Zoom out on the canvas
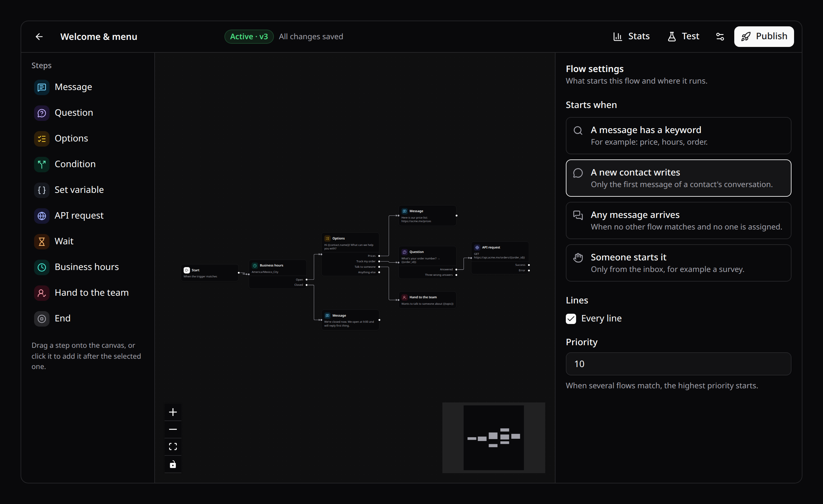This screenshot has height=504, width=823. tap(173, 429)
